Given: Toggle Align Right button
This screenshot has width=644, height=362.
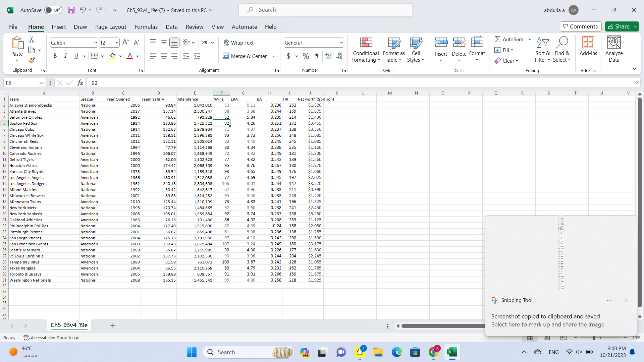Looking at the screenshot, I should (174, 56).
